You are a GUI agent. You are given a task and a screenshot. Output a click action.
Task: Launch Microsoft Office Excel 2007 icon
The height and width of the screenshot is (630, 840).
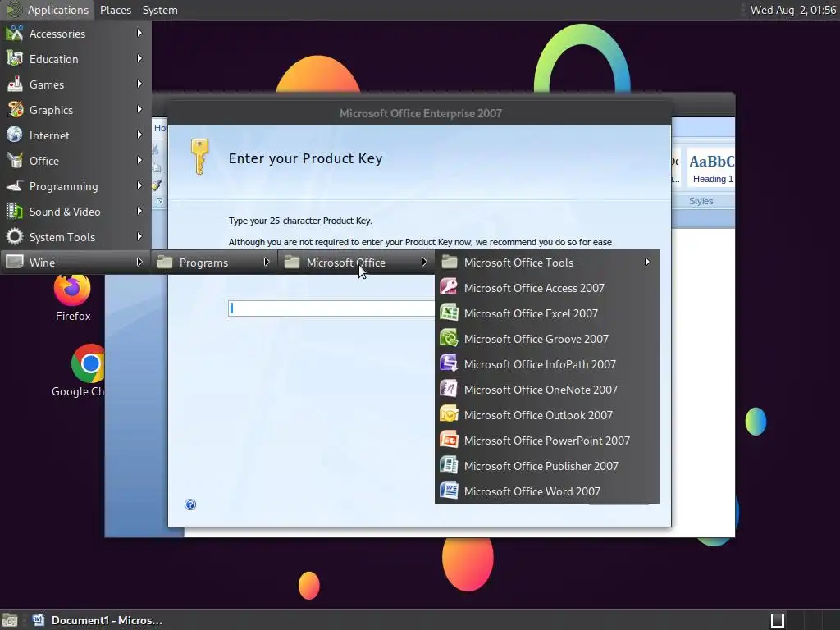coord(449,313)
